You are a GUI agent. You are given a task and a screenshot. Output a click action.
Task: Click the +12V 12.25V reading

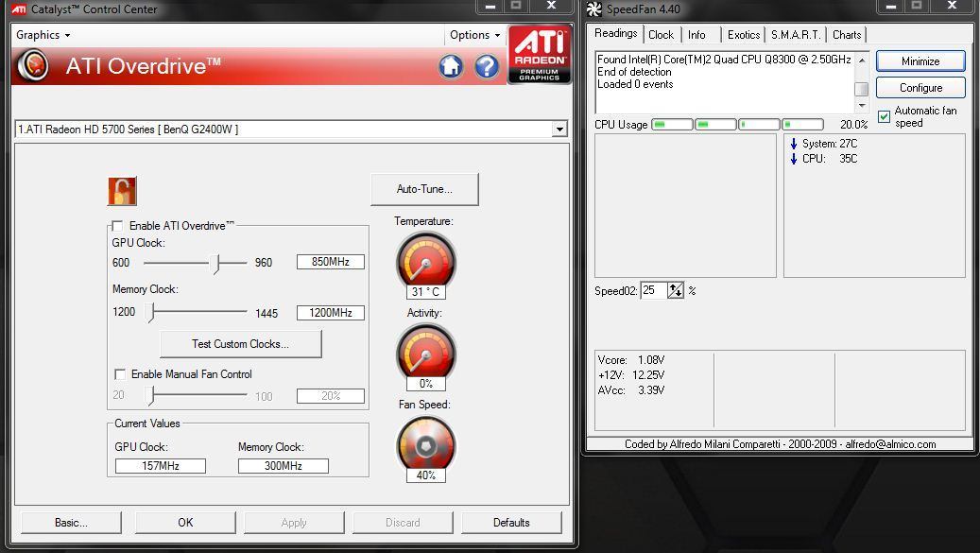tap(631, 375)
